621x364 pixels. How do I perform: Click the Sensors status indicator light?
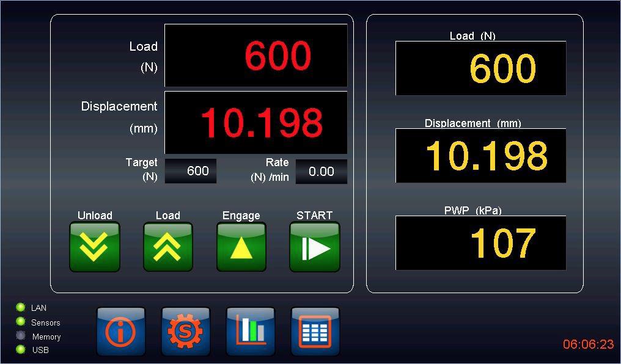tap(21, 322)
